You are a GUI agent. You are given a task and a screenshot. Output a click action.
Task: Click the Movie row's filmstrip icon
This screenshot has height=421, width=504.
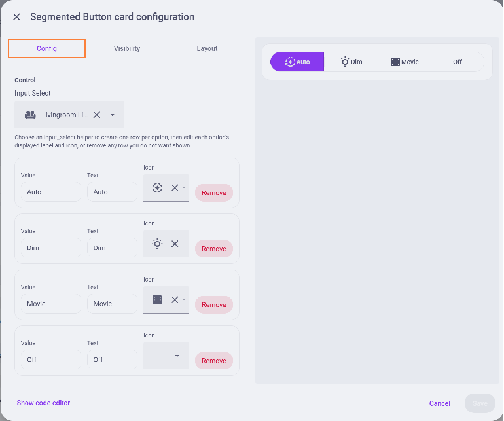[157, 300]
